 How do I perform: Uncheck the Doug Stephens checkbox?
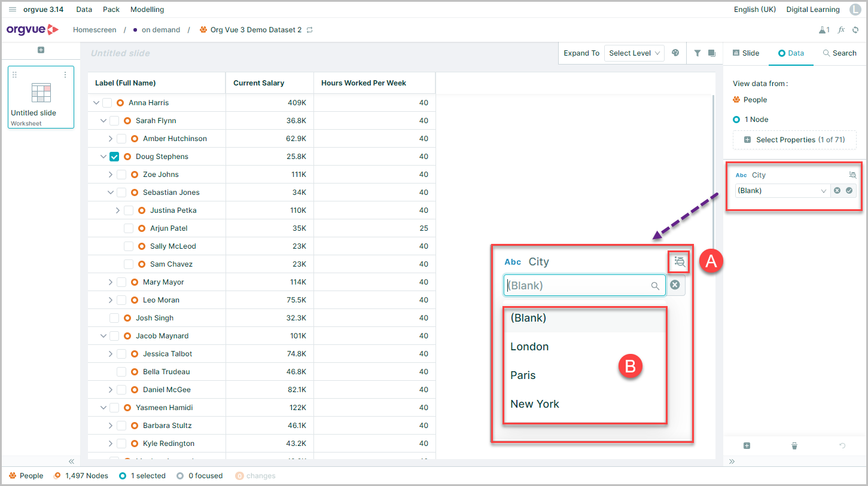pos(114,157)
